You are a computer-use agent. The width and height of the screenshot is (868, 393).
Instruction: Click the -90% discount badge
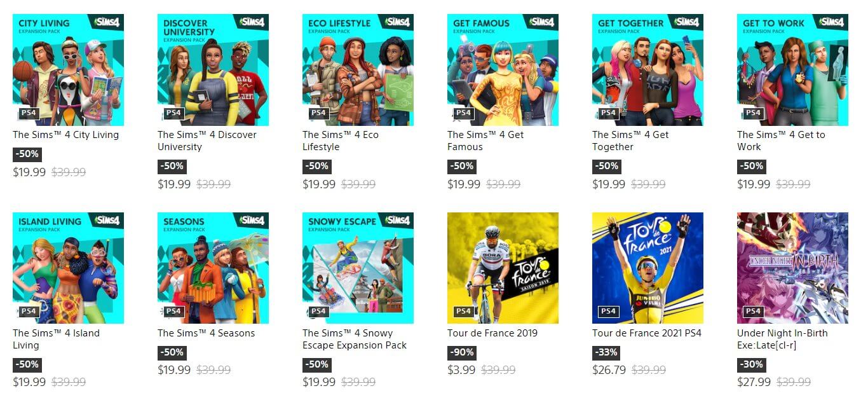pyautogui.click(x=461, y=352)
